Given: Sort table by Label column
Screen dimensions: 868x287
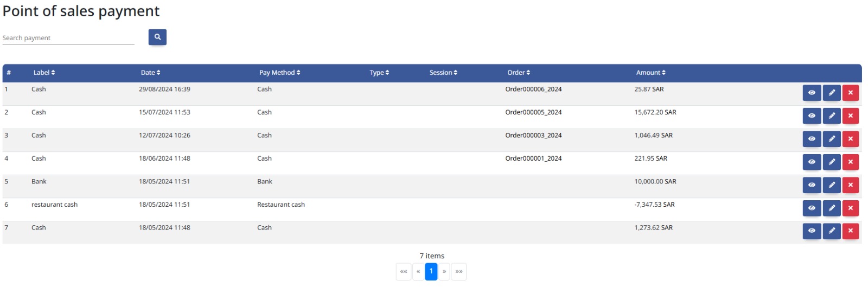Looking at the screenshot, I should click(x=44, y=73).
